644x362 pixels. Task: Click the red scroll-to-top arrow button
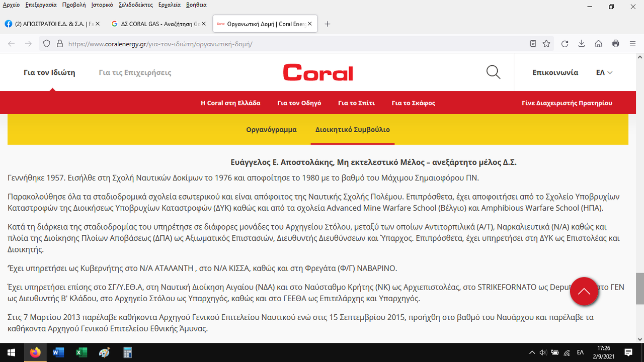coord(584,292)
